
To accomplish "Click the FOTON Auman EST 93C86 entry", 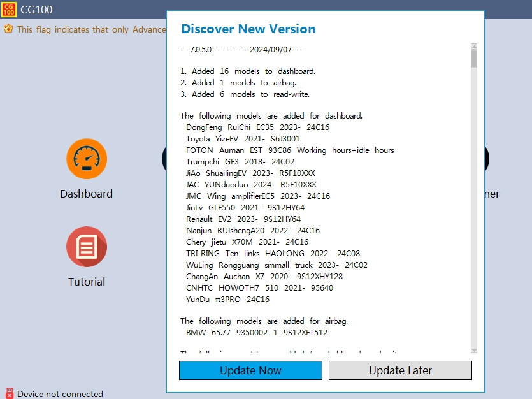I will 290,150.
